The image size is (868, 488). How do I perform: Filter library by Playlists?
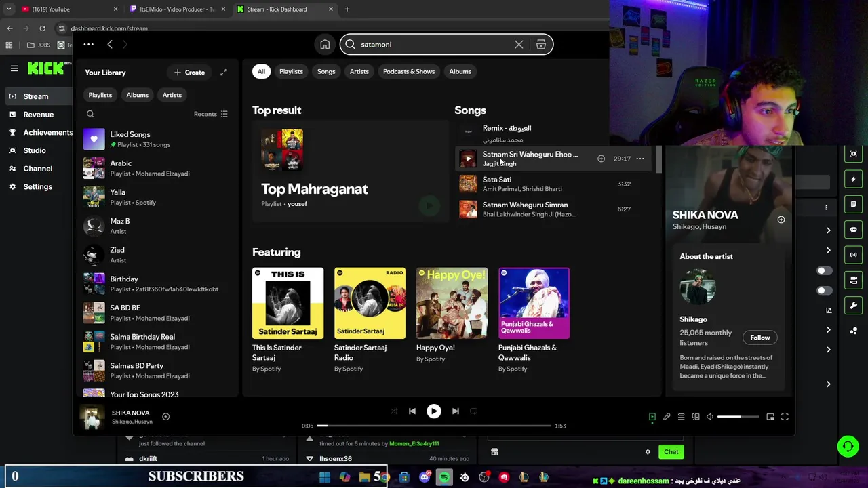coord(100,95)
